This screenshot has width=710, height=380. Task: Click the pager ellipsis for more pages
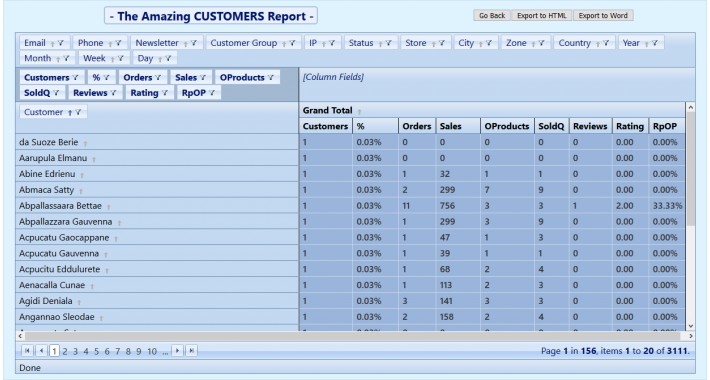[165, 352]
